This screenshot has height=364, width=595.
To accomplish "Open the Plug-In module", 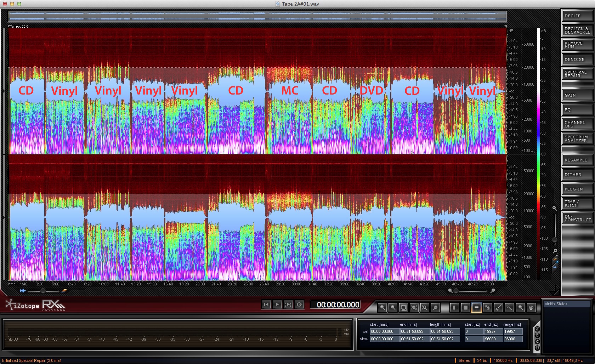I will pyautogui.click(x=577, y=189).
